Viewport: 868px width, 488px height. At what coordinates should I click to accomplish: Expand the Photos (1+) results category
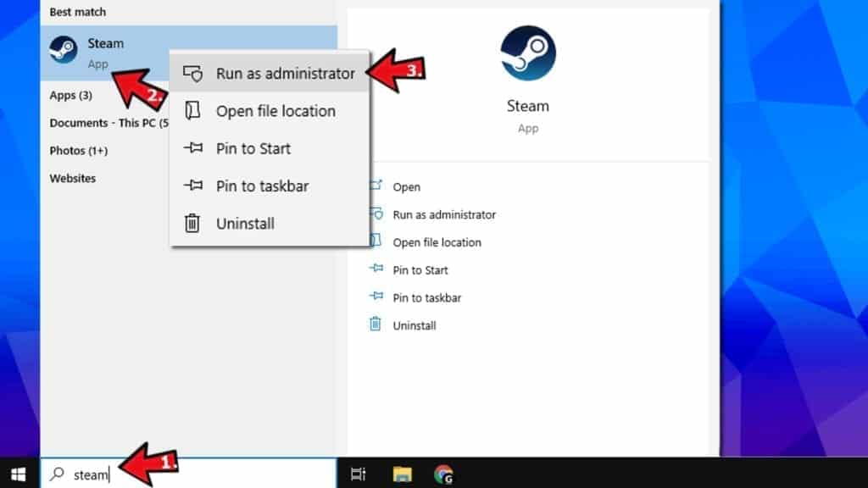coord(79,151)
